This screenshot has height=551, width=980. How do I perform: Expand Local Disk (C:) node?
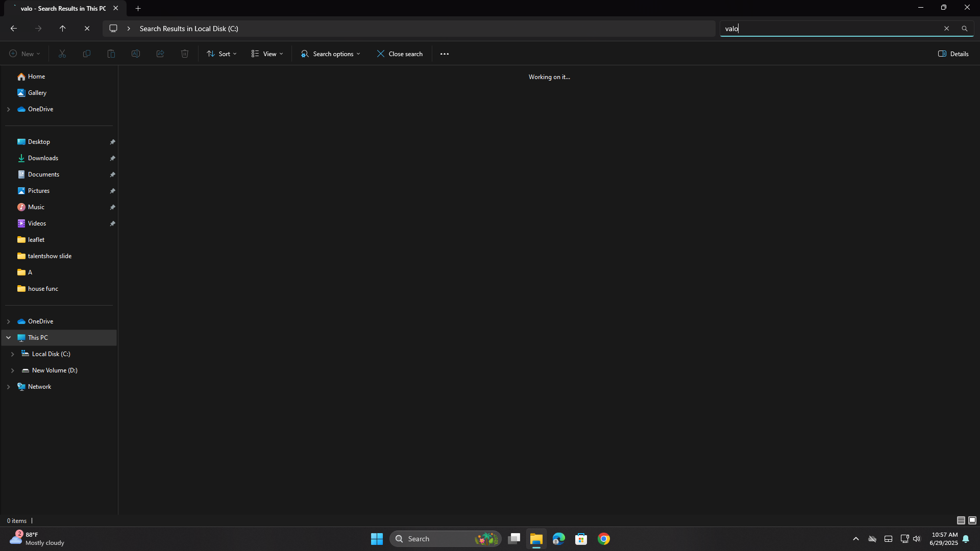12,354
